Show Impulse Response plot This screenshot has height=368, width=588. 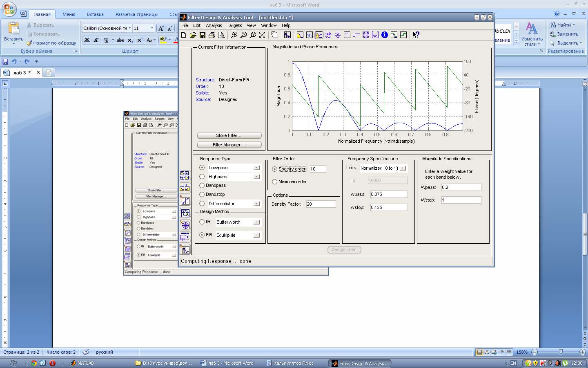point(347,35)
